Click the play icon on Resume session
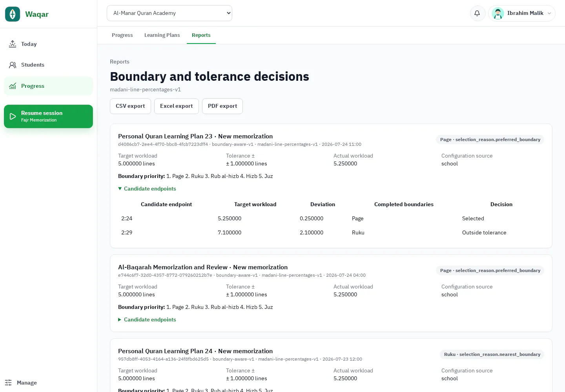The height and width of the screenshot is (392, 565). [x=13, y=116]
